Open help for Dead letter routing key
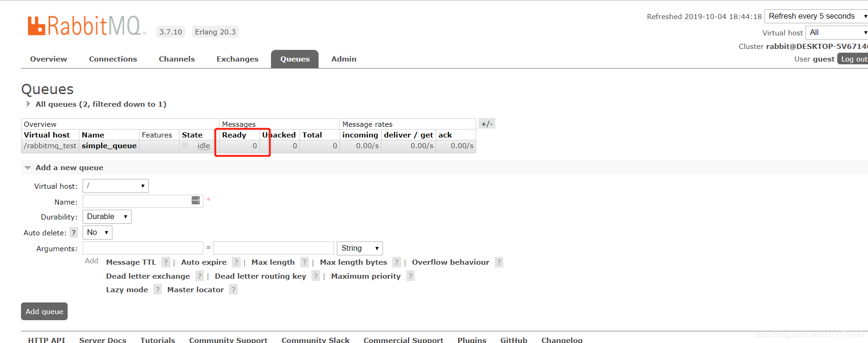 pos(316,276)
